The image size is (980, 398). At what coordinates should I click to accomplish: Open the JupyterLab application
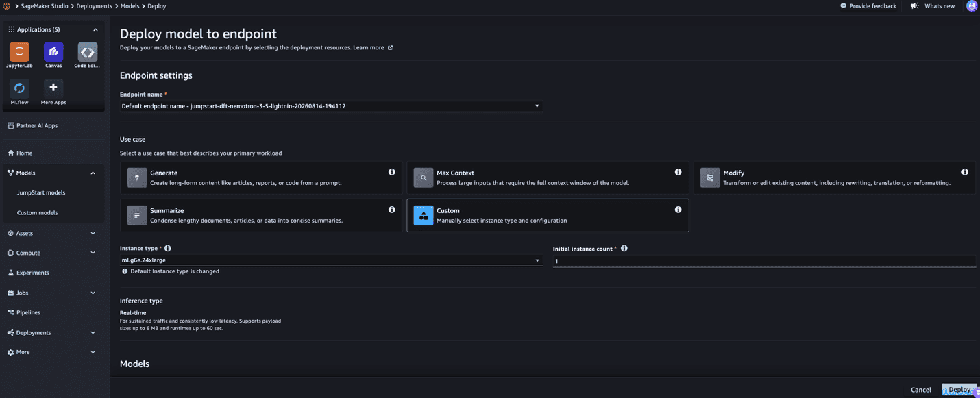[x=19, y=51]
